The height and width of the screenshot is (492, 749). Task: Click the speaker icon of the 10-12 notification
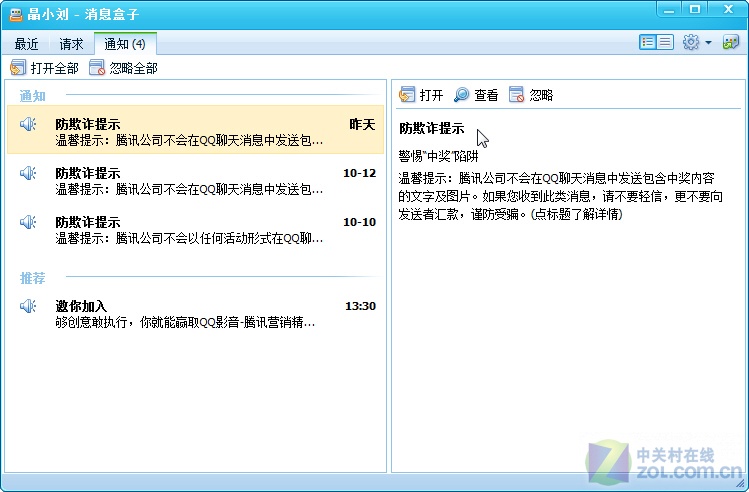click(x=28, y=173)
